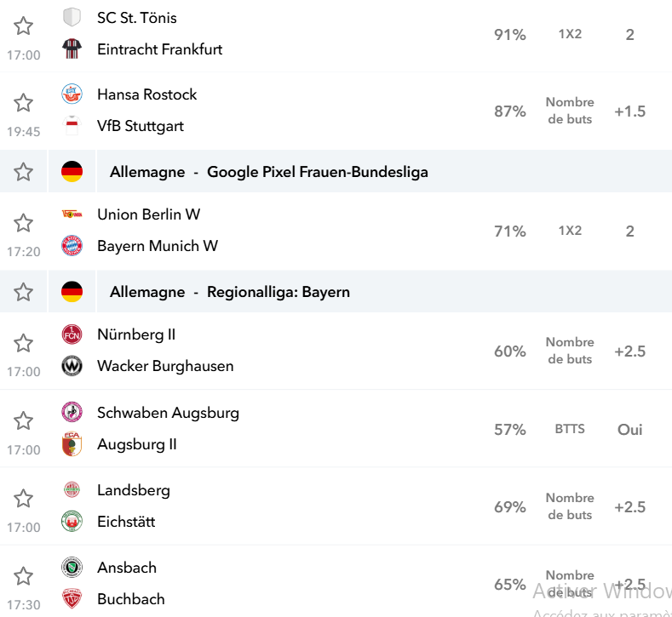Open the Google Pixel Frauen-Bundesliga league link
The image size is (672, 617).
click(317, 172)
